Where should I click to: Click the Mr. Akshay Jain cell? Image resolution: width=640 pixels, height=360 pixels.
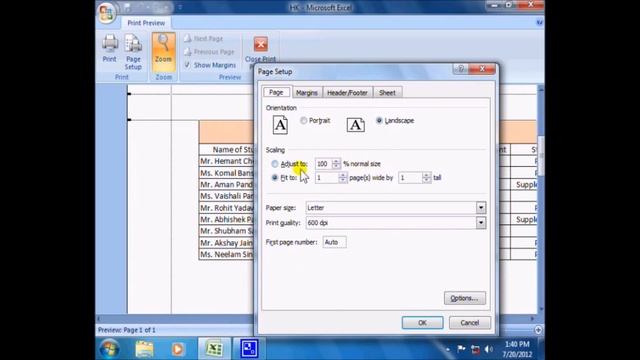(226, 243)
